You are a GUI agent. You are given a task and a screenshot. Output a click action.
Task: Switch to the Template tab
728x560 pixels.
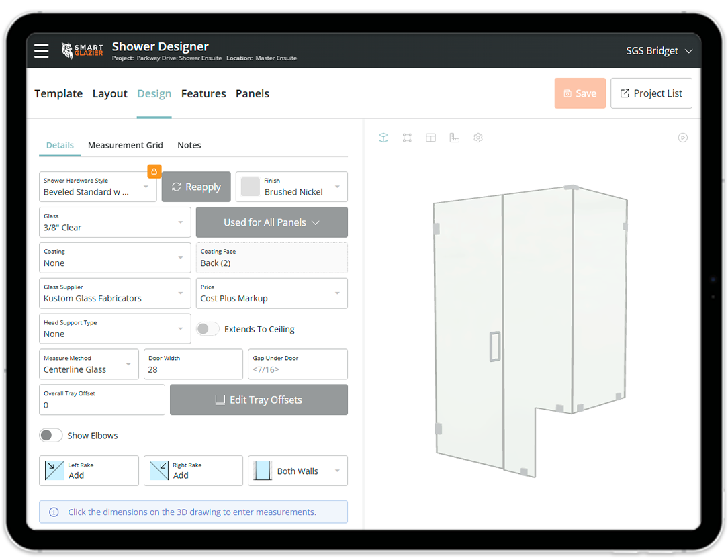click(58, 93)
